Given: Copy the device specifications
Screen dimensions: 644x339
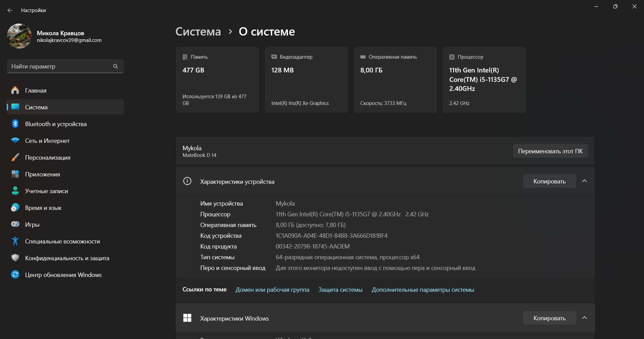Looking at the screenshot, I should (x=549, y=181).
